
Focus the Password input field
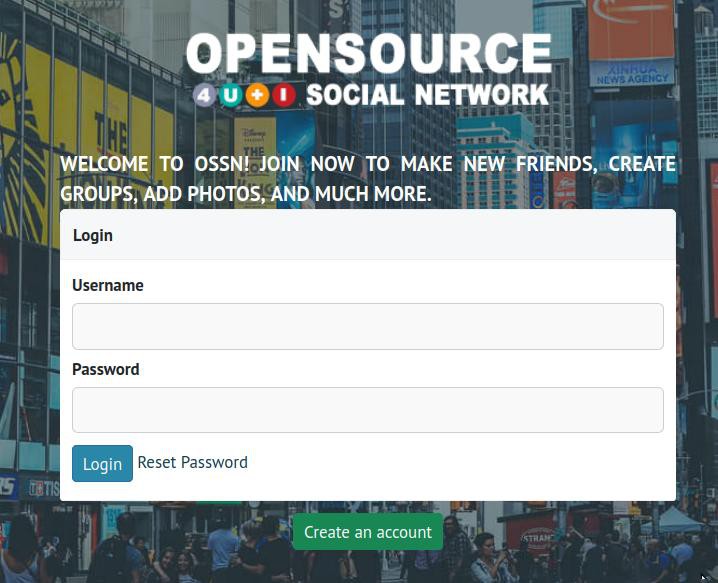[x=367, y=410]
